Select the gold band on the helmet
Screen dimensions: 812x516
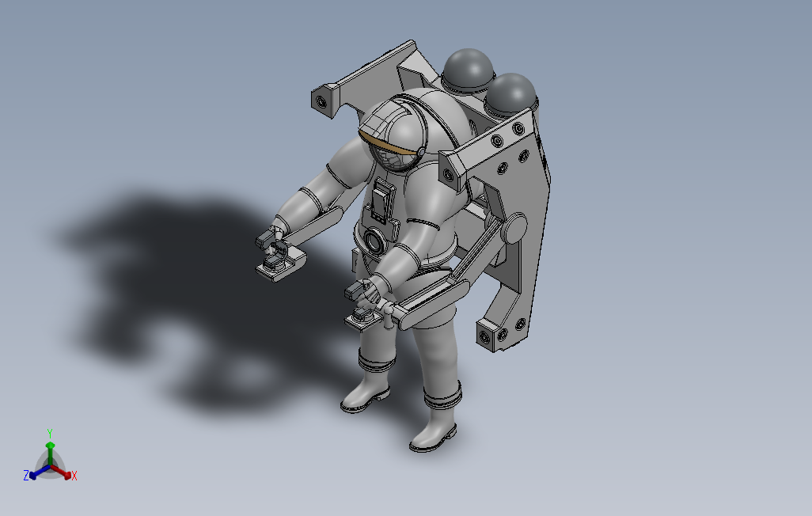pos(389,143)
